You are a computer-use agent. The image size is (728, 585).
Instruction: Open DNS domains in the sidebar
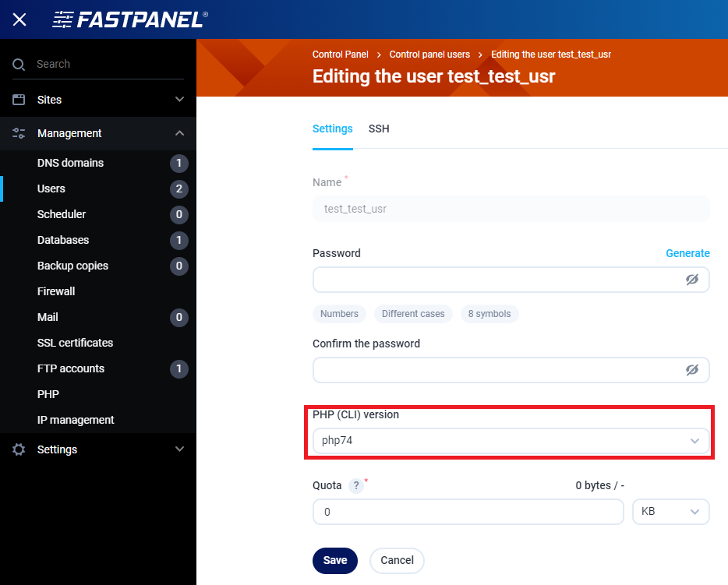tap(70, 163)
